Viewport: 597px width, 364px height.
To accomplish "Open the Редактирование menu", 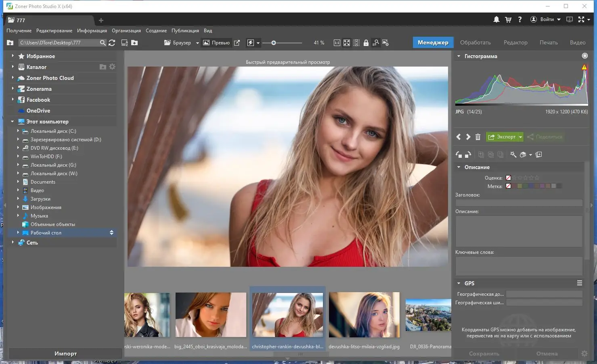I will (x=54, y=31).
